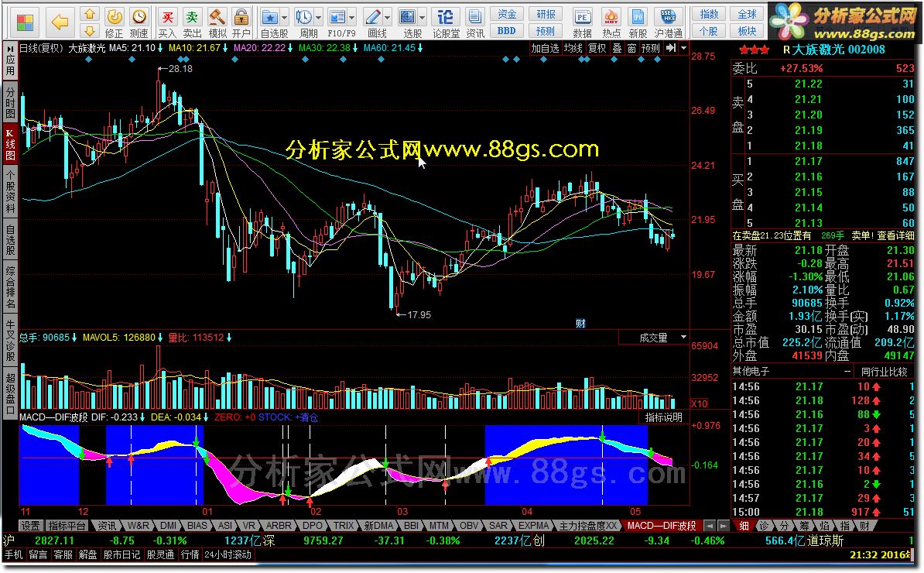Image resolution: width=924 pixels, height=573 pixels.
Task: Click the 设置 settings button
Action: (x=31, y=525)
